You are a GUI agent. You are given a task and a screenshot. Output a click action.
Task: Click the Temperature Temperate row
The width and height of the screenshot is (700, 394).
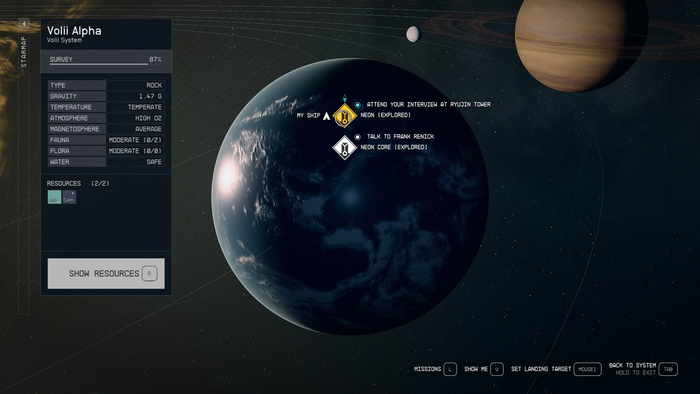point(106,107)
